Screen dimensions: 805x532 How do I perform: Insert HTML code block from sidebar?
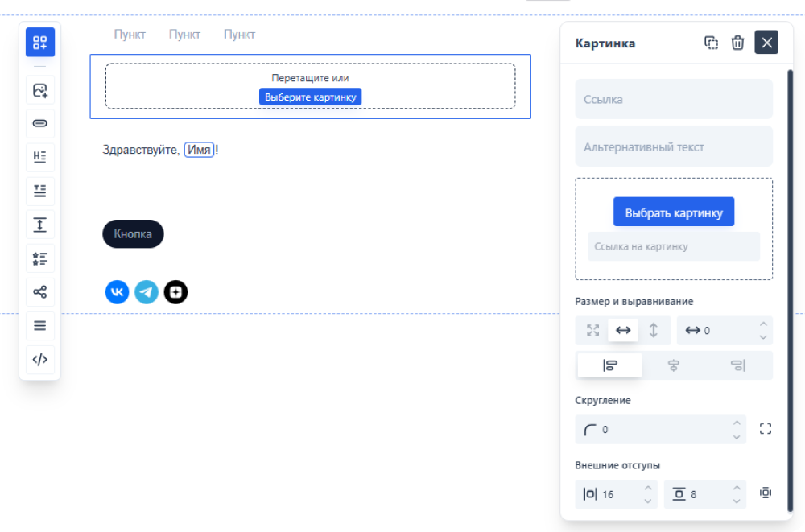(39, 360)
